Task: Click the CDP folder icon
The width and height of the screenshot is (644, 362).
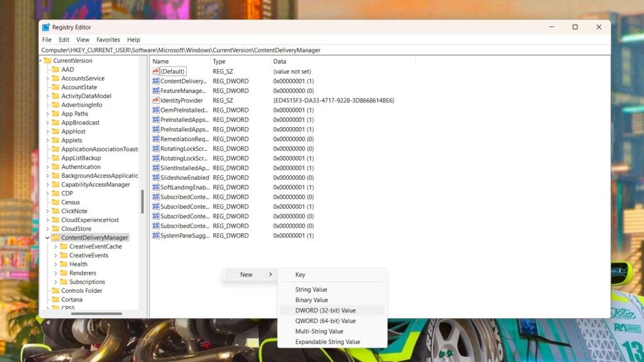Action: point(55,194)
